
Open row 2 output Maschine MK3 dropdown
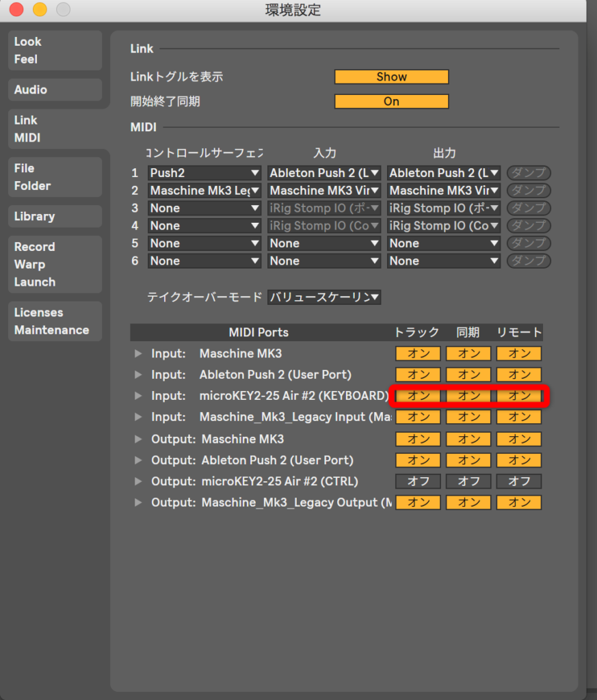[444, 191]
